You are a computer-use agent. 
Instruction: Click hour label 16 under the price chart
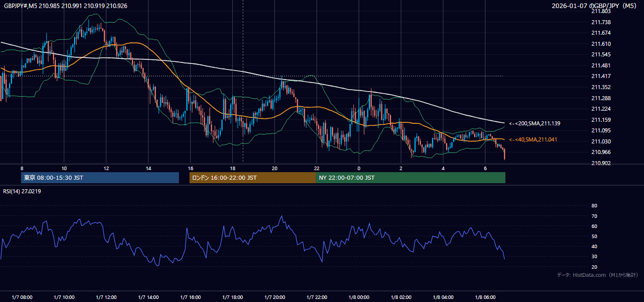tap(190, 168)
